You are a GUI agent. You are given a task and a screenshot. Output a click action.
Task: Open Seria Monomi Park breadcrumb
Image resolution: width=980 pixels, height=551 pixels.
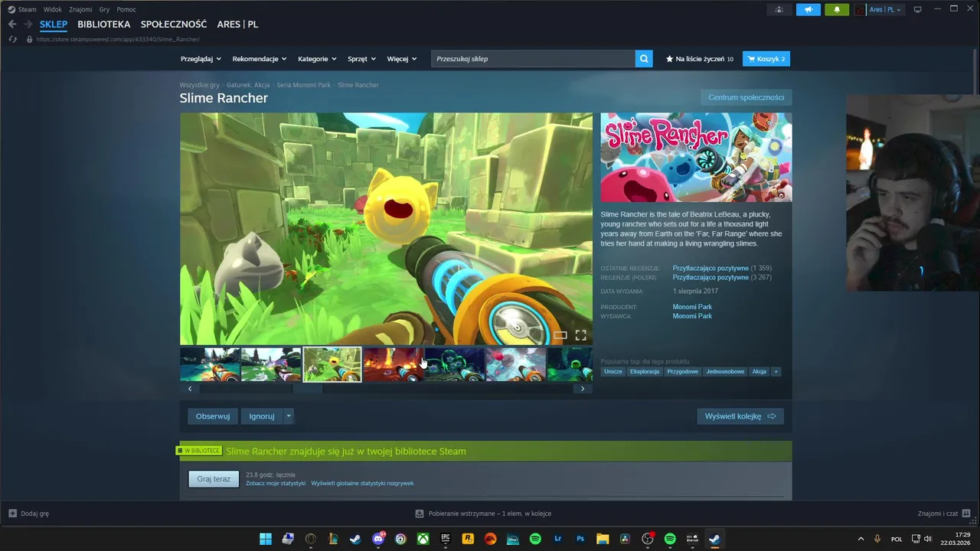tap(304, 85)
